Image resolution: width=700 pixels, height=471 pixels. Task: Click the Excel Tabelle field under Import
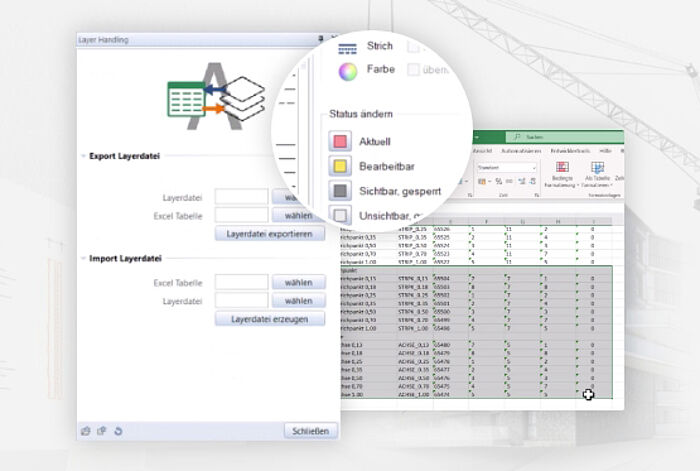[241, 282]
